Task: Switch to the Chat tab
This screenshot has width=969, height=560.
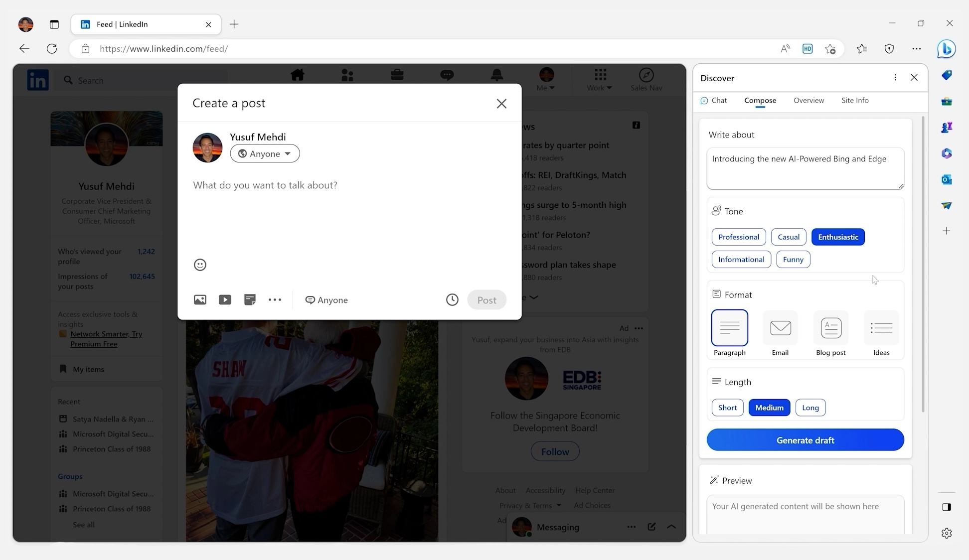Action: [x=714, y=100]
